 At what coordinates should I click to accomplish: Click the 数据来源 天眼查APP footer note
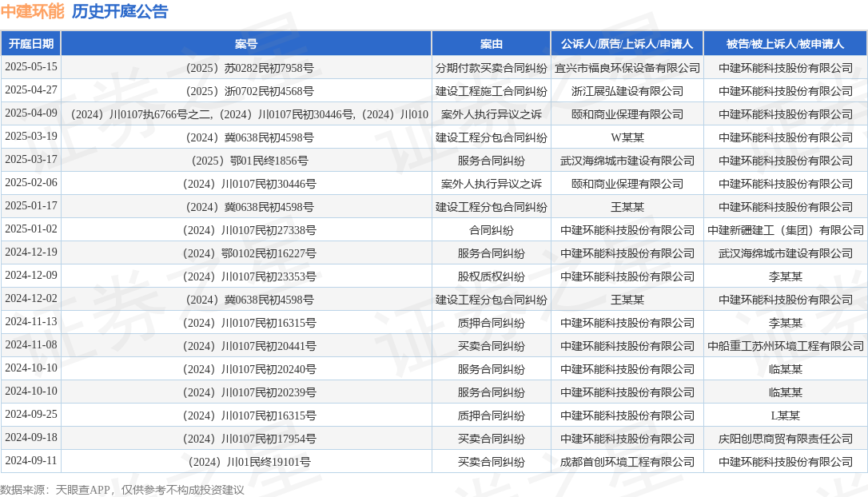(x=122, y=491)
